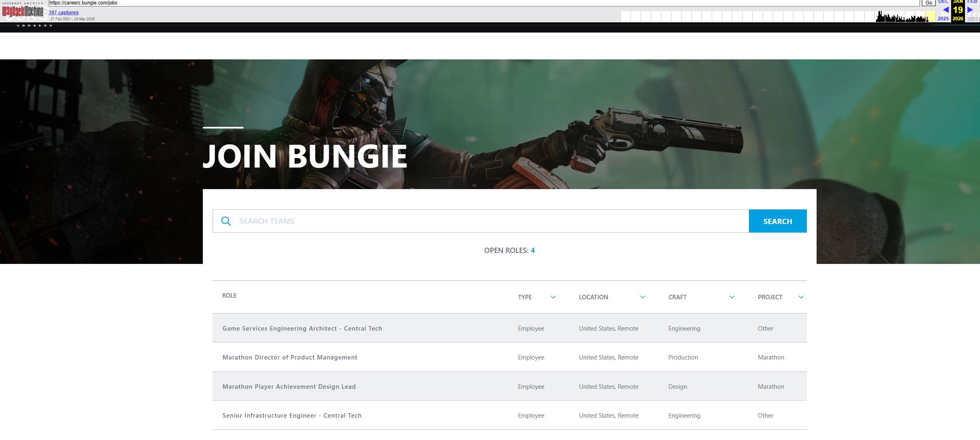Click the capture histogram timeline graph
Viewport: 980px width, 440px height.
(902, 17)
